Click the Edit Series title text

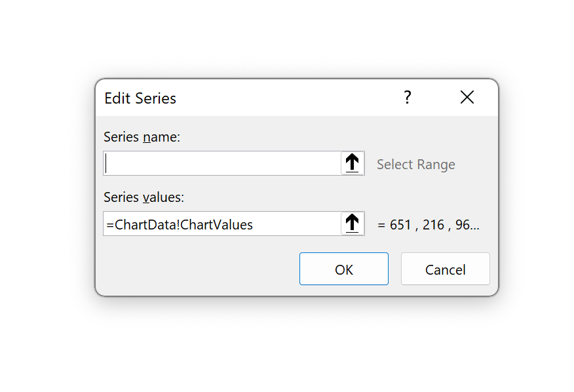(140, 98)
